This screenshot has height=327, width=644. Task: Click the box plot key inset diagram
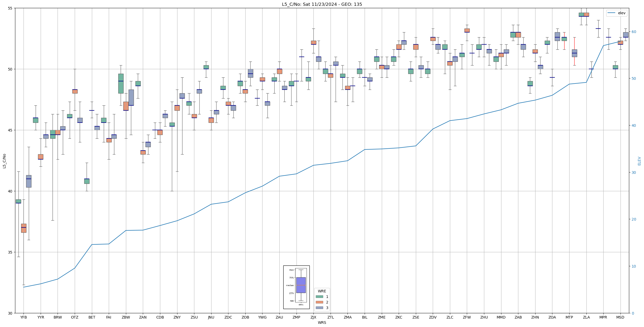pos(296,287)
